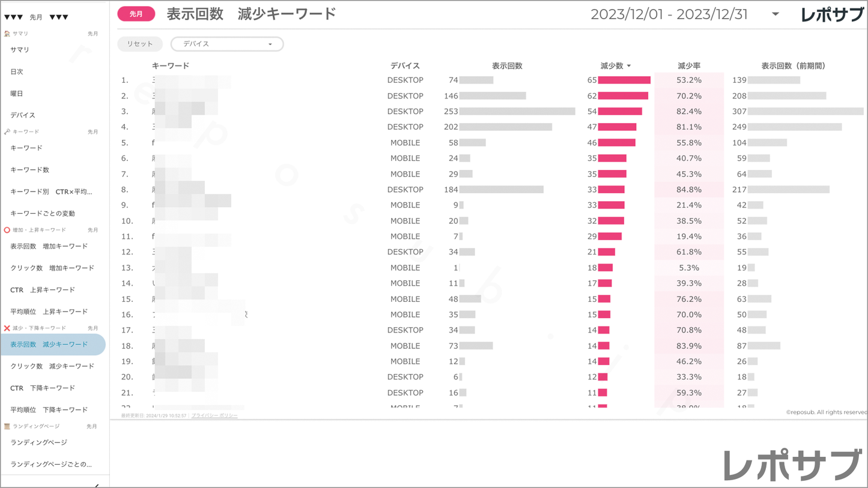Viewport: 868px width, 488px height.
Task: Select the CTR 上昇キーワード page
Action: 43,290
